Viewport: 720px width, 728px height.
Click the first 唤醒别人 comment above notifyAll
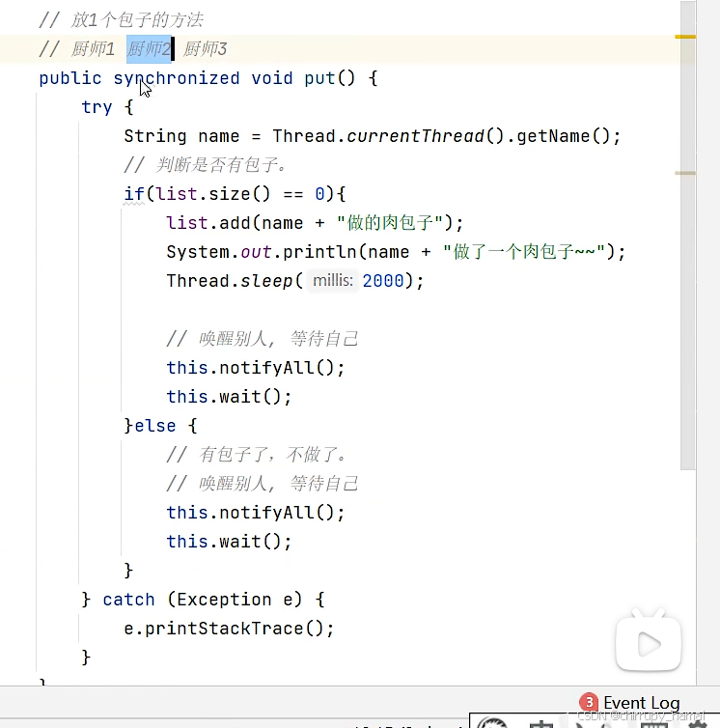(263, 339)
